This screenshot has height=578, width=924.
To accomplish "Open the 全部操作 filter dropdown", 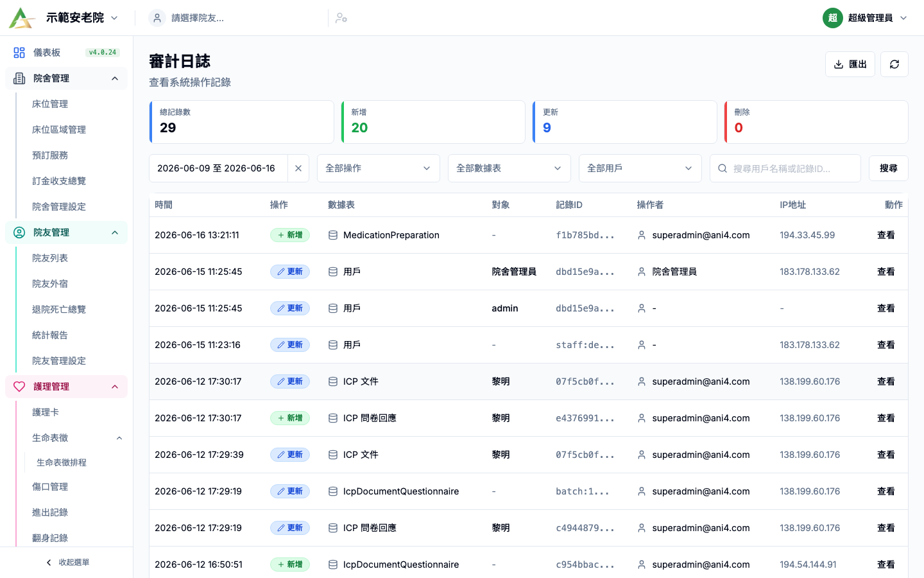I will point(379,168).
